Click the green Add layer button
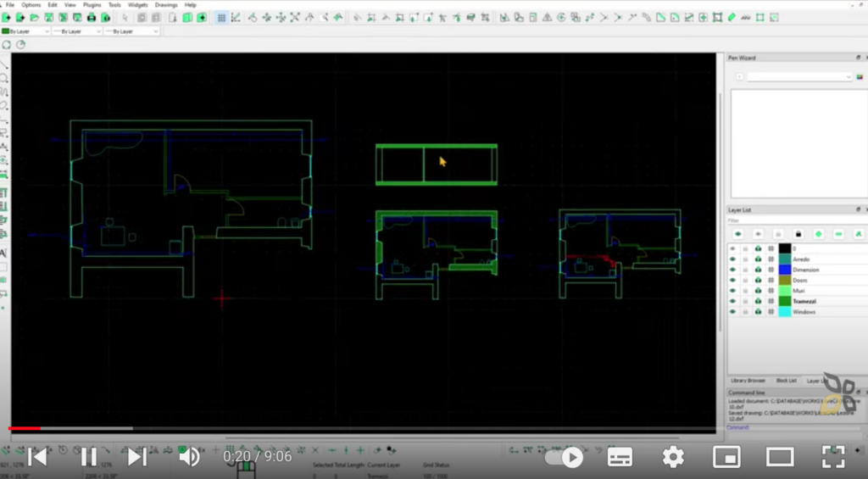868x479 pixels. tap(818, 234)
